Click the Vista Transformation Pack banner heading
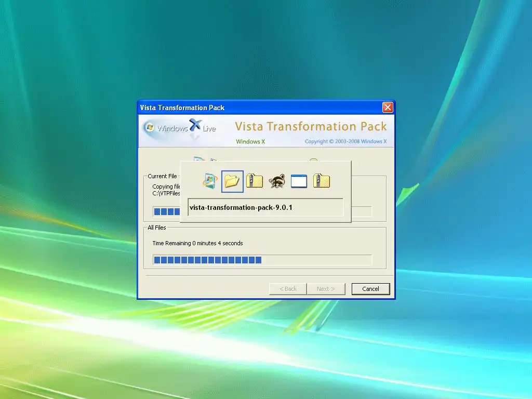Image resolution: width=532 pixels, height=399 pixels. click(x=311, y=126)
